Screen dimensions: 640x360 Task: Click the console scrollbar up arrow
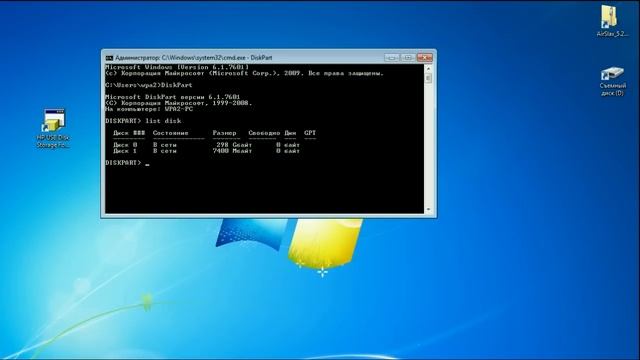tap(428, 68)
